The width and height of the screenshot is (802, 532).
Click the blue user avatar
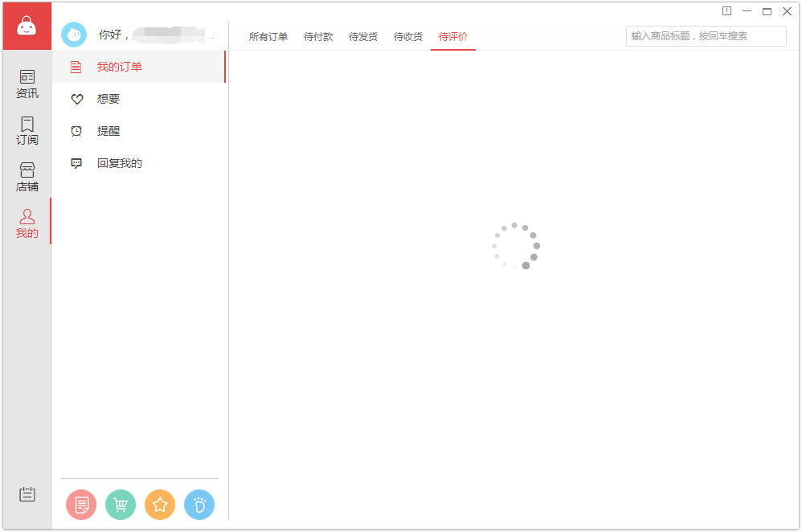pos(74,35)
